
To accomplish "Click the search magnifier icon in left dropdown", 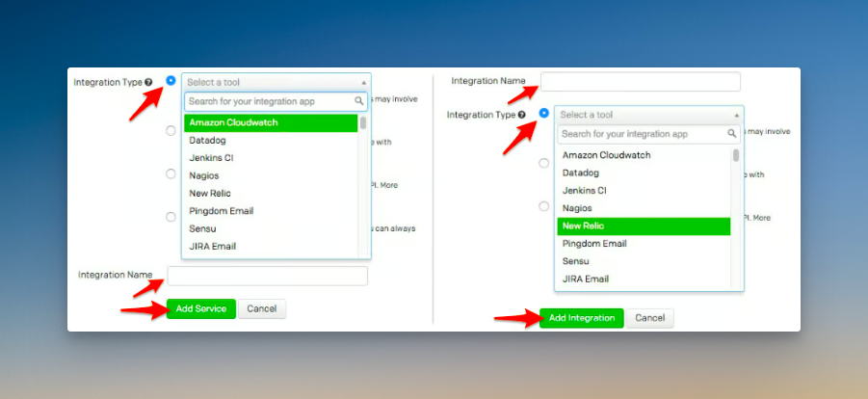I will pos(359,101).
